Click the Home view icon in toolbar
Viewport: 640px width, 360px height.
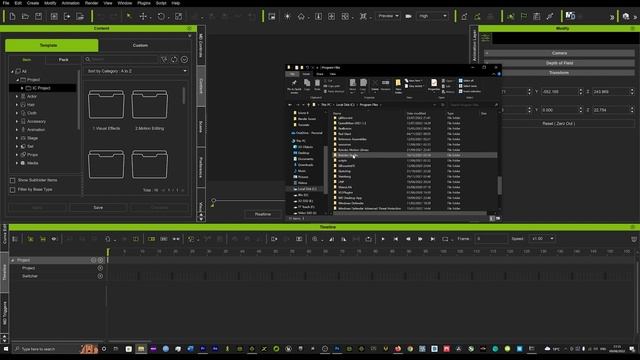pos(301,16)
